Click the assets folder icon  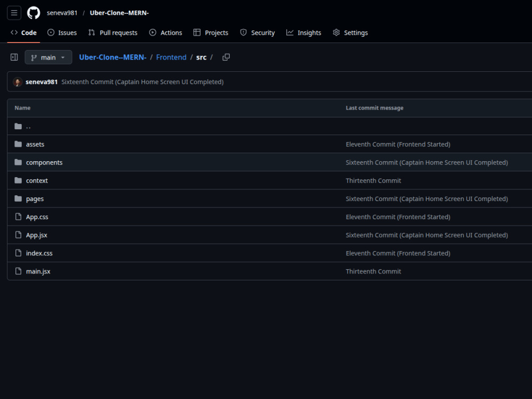click(18, 144)
